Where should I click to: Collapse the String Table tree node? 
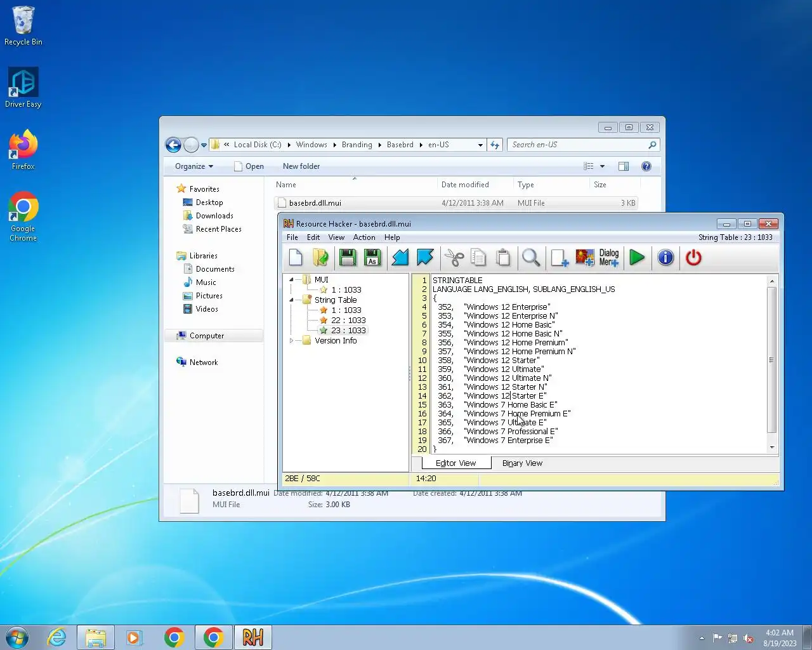tap(291, 300)
